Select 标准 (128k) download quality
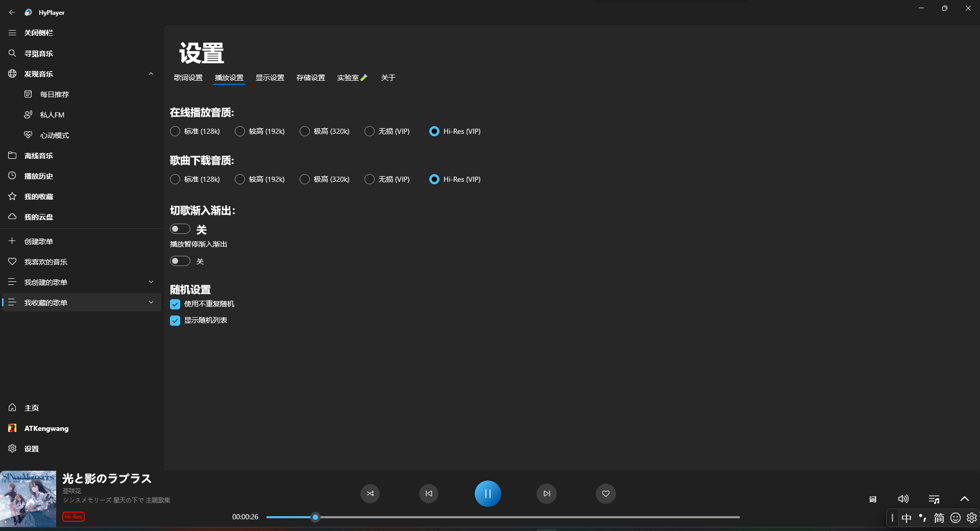980x531 pixels. click(175, 179)
